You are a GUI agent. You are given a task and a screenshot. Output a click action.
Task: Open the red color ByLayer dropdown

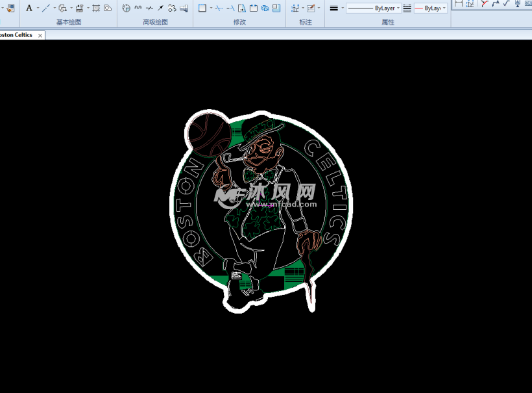[444, 8]
